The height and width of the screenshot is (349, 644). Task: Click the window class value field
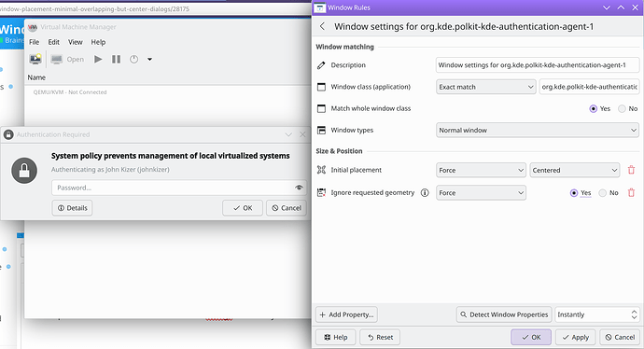click(589, 87)
